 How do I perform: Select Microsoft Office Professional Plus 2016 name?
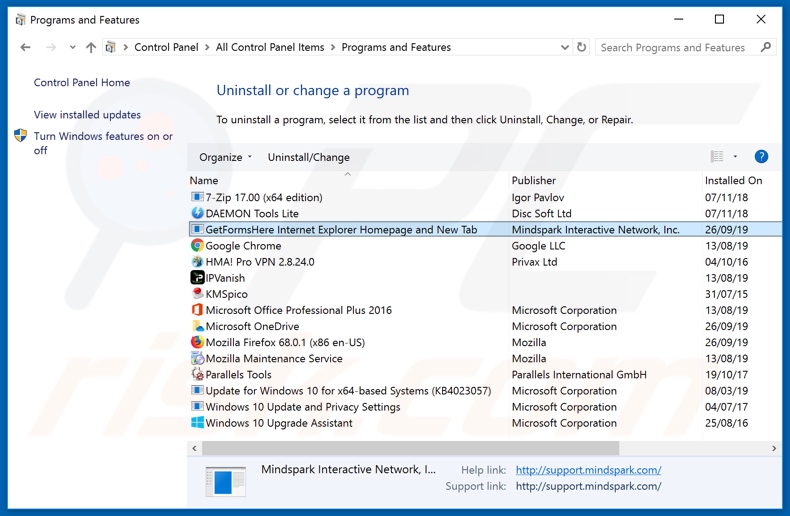(298, 310)
